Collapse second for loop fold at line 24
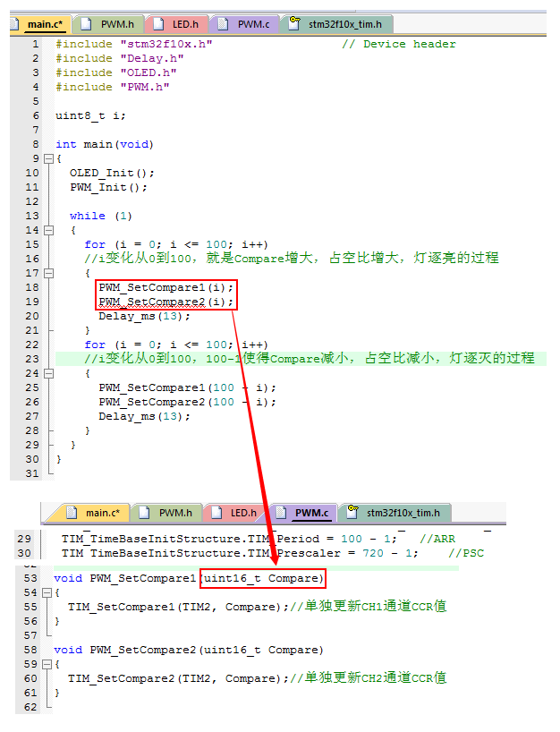 pyautogui.click(x=48, y=373)
